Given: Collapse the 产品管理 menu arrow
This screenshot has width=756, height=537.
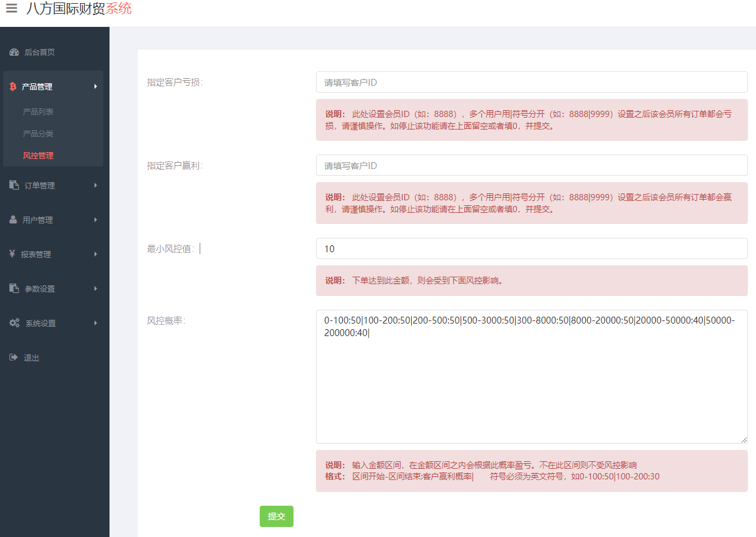Looking at the screenshot, I should [x=95, y=86].
